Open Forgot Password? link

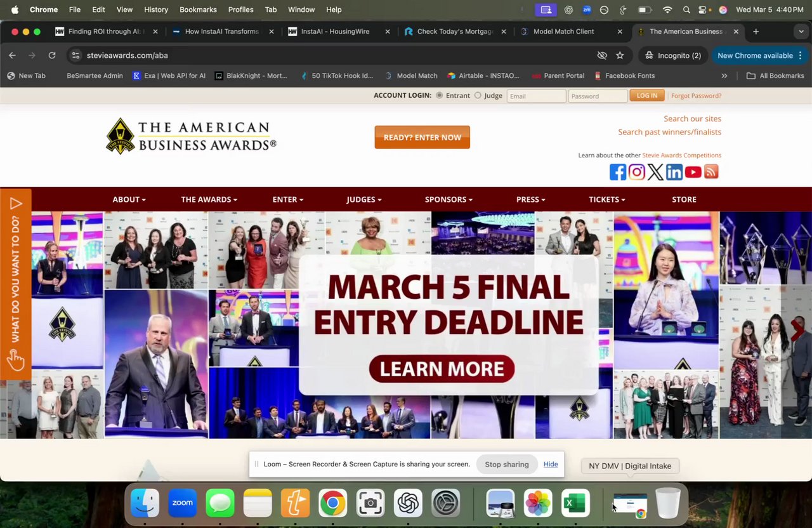click(696, 96)
